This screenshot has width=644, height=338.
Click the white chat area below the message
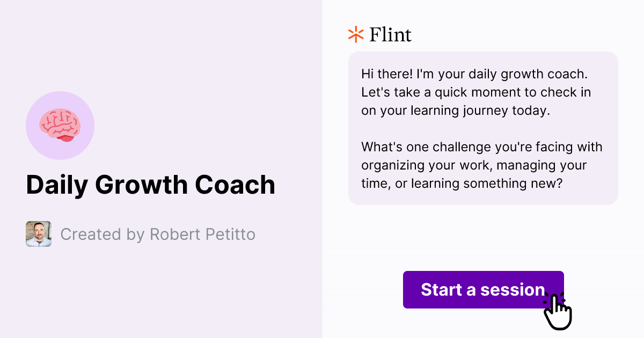483,236
